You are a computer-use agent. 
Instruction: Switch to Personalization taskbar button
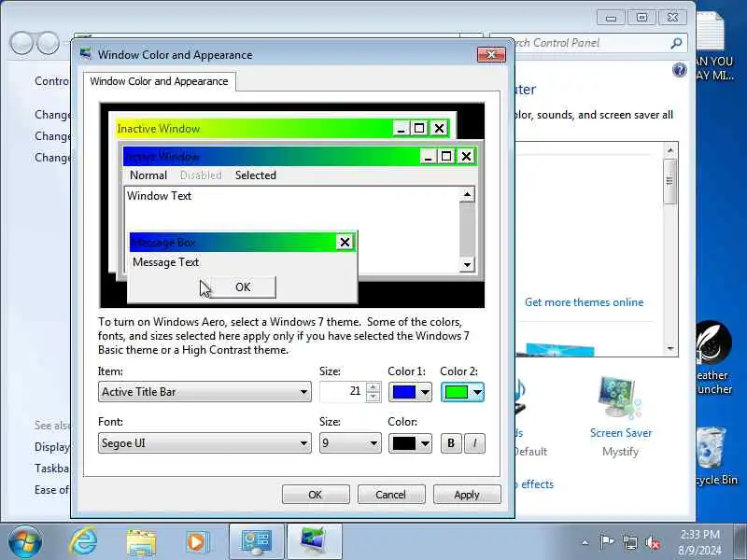pyautogui.click(x=315, y=542)
